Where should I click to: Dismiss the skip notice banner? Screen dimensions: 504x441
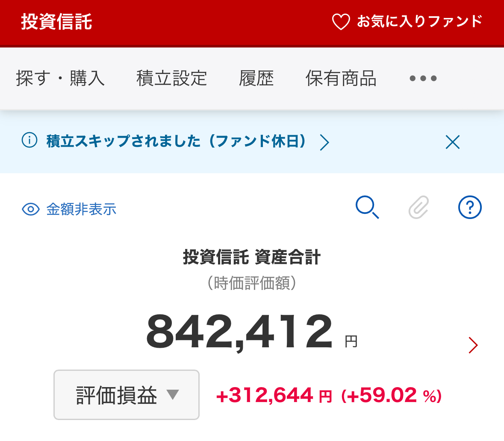tap(452, 142)
